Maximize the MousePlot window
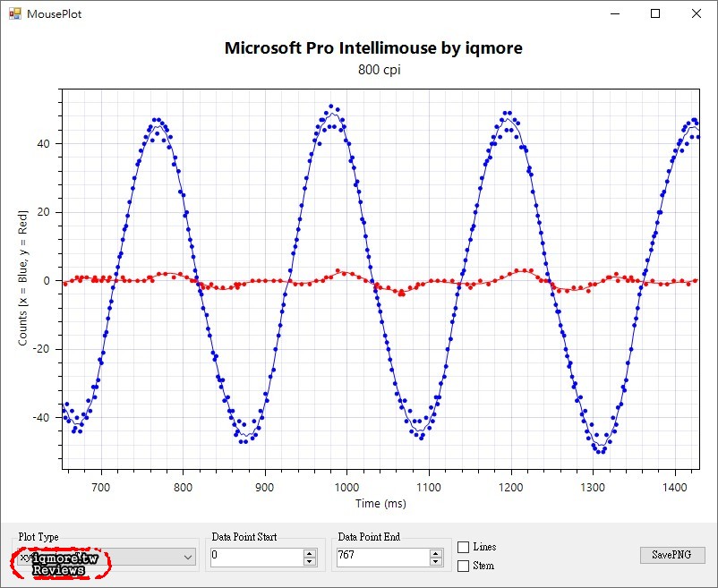Screen dimensions: 718x588 point(655,13)
